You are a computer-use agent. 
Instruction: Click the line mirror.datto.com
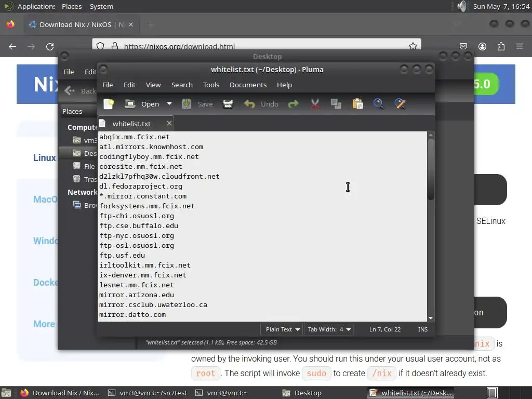(132, 314)
